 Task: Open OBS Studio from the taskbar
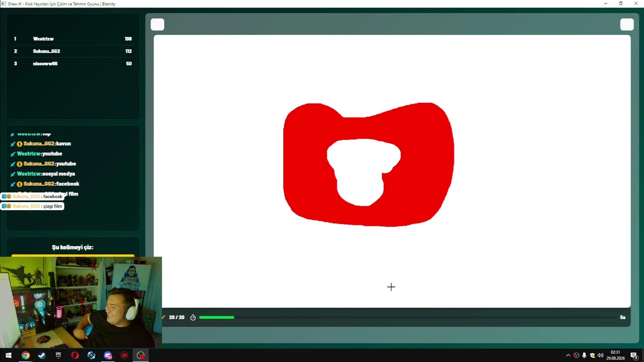(141, 355)
